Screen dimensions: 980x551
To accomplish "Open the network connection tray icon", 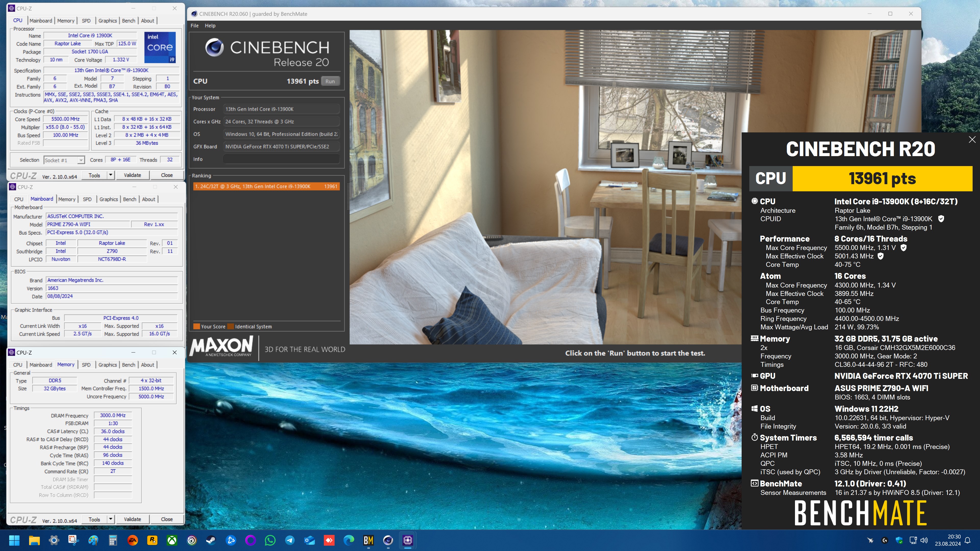I will pos(913,540).
